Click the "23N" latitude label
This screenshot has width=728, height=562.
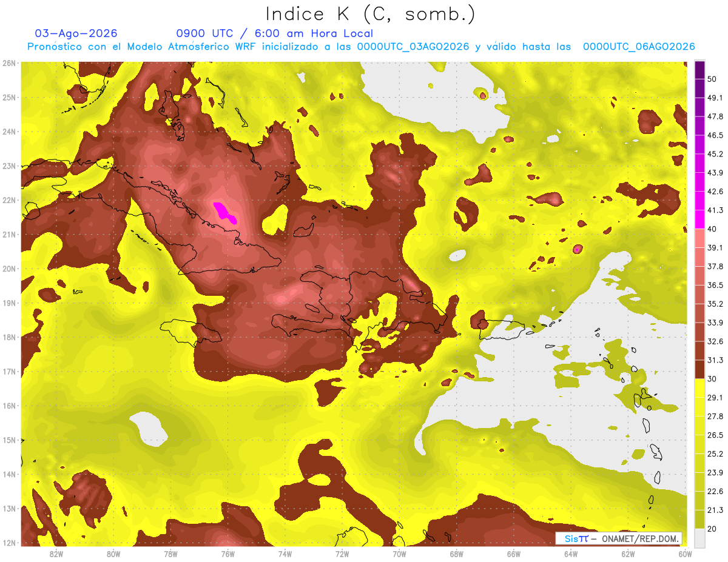pos(9,166)
